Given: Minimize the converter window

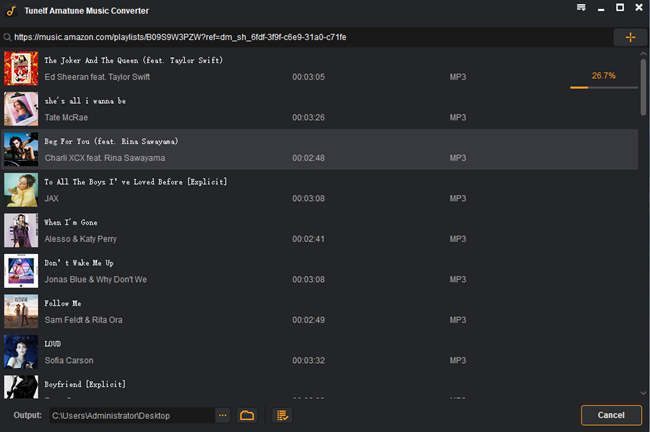Looking at the screenshot, I should pyautogui.click(x=601, y=8).
